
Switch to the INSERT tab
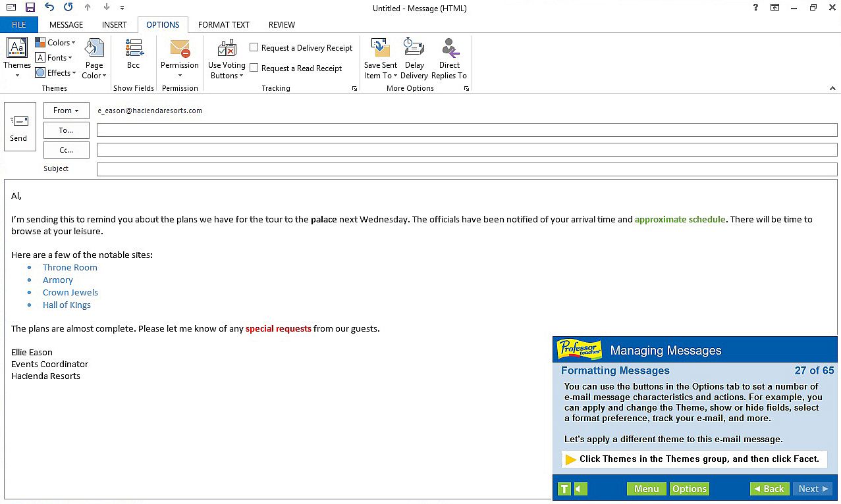click(115, 24)
